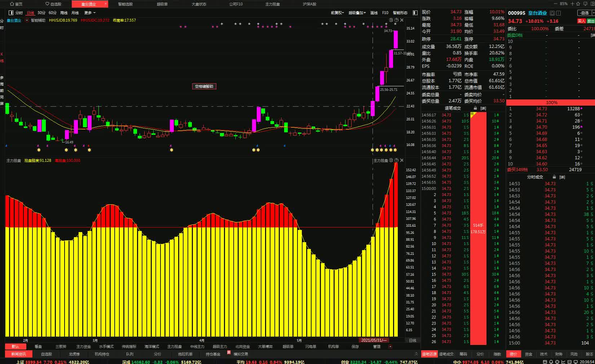Open the 超级叠加 dropdown
Image resolution: width=595 pixels, height=364 pixels.
(357, 13)
